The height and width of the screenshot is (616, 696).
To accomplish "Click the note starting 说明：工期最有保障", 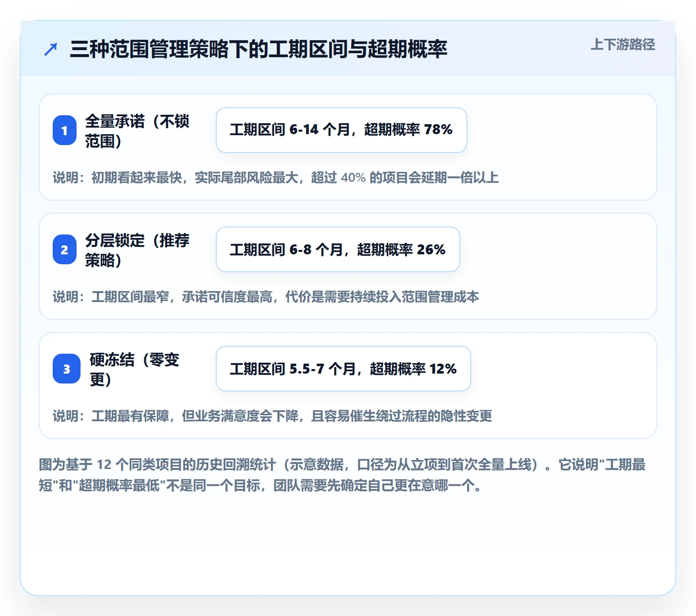I will (x=272, y=416).
